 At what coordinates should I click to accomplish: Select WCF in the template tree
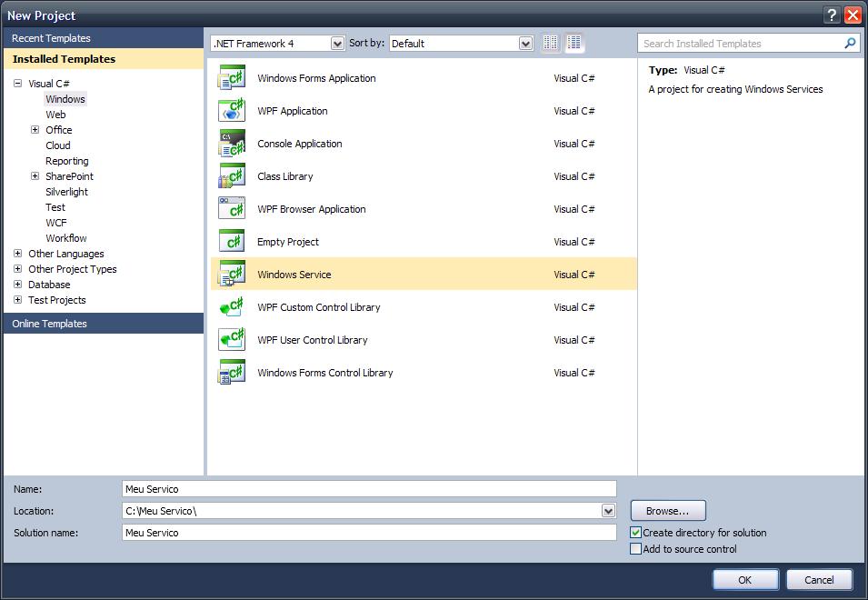pyautogui.click(x=56, y=223)
